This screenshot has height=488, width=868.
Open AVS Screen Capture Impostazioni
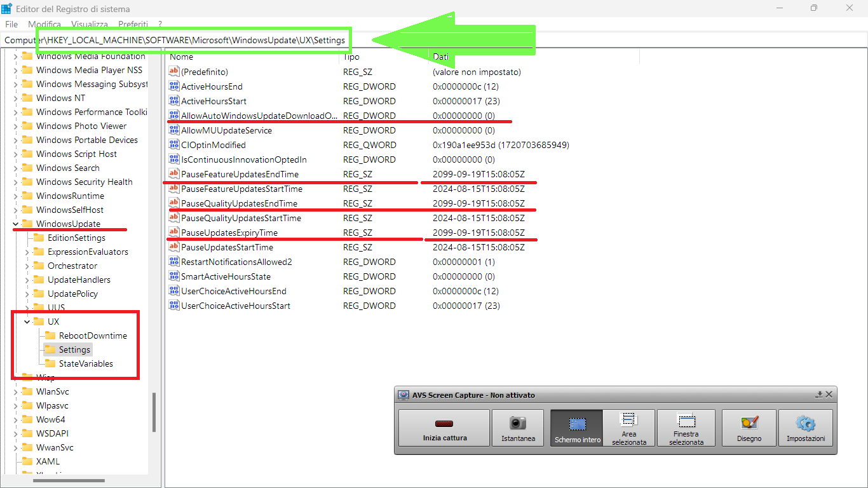[806, 428]
